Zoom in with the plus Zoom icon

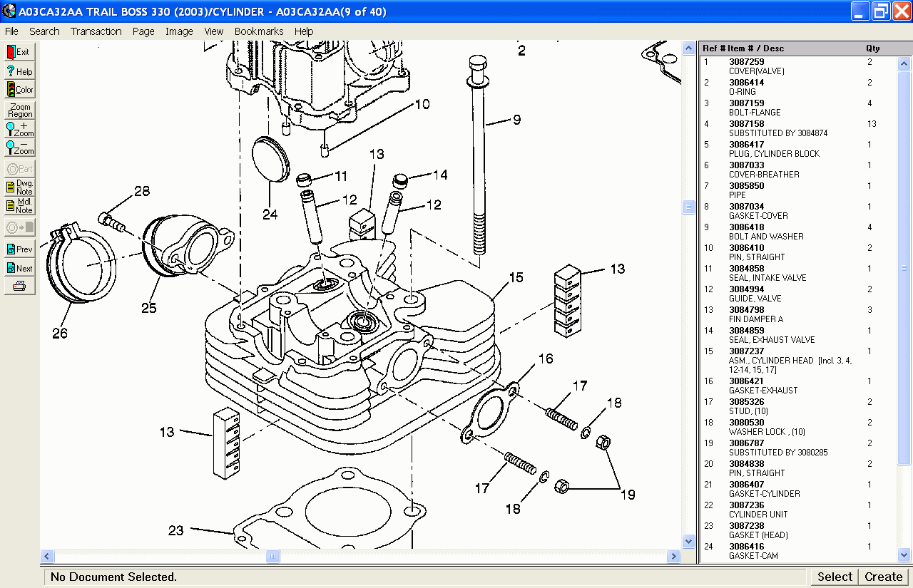point(19,129)
